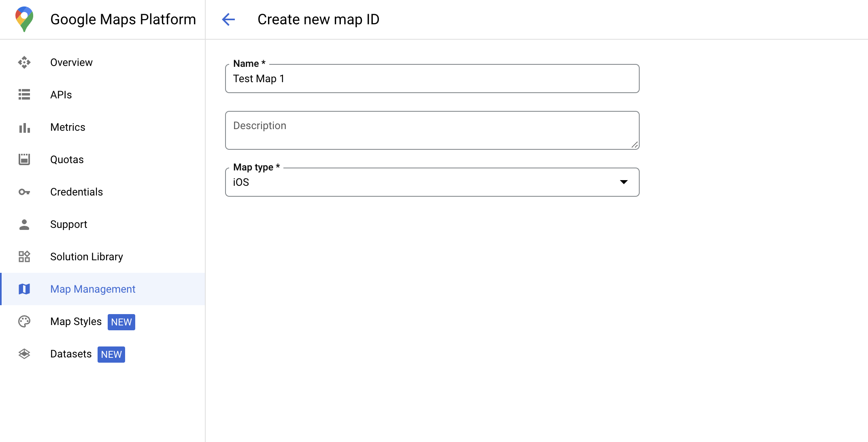Click the NEW badge on Datasets
The height and width of the screenshot is (442, 868).
click(x=111, y=355)
